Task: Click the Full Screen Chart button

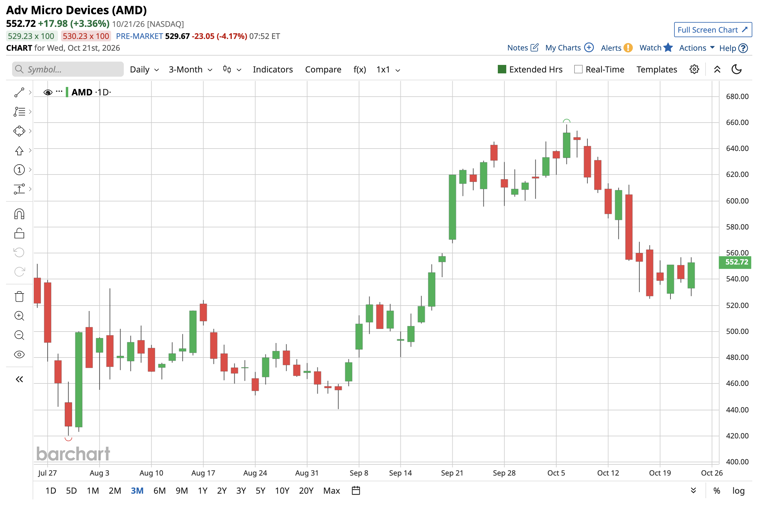Action: point(713,30)
